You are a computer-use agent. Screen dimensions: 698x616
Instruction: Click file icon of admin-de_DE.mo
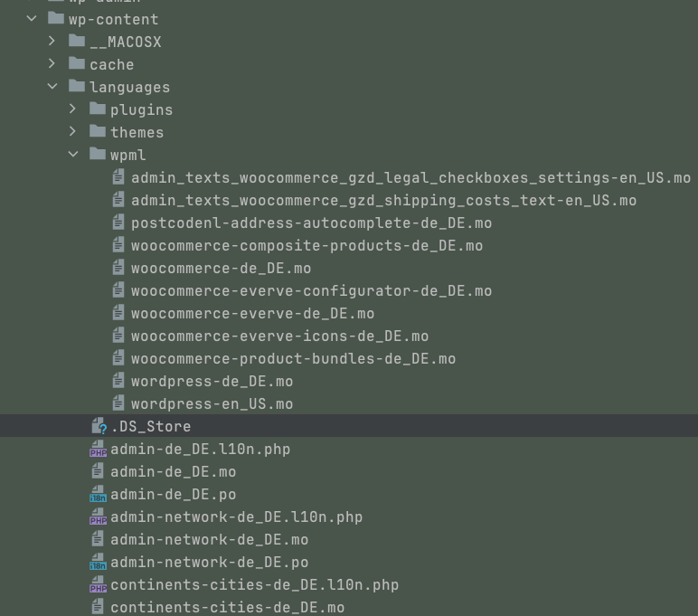click(x=98, y=471)
